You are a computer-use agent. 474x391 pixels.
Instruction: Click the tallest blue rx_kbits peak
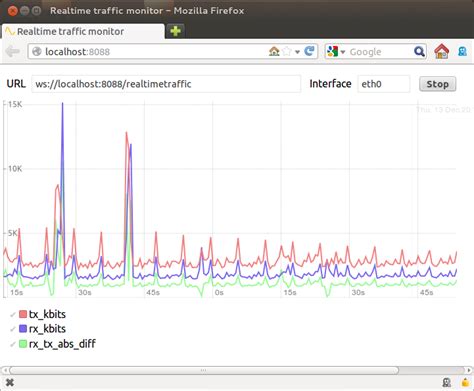tap(62, 104)
